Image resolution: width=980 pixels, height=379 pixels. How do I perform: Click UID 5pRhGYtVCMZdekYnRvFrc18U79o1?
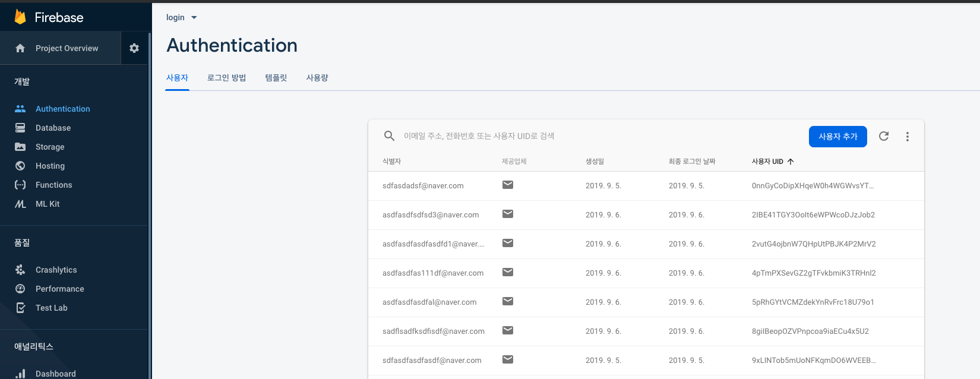click(813, 302)
